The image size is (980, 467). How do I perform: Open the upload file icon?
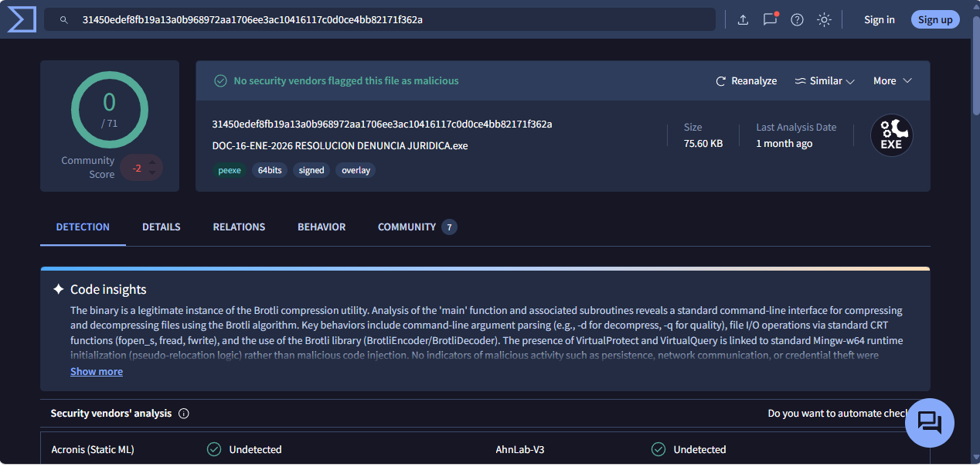pos(743,19)
